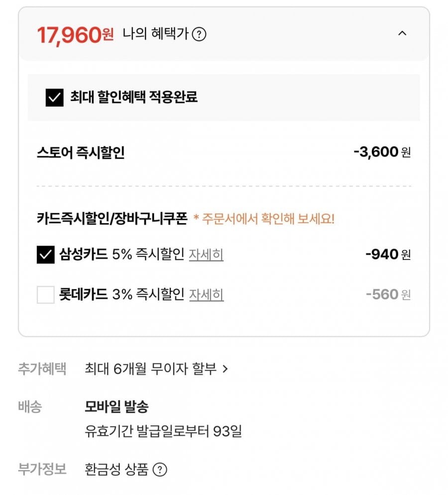Click the 17,960원 benefit price
The image size is (448, 495).
tap(75, 35)
